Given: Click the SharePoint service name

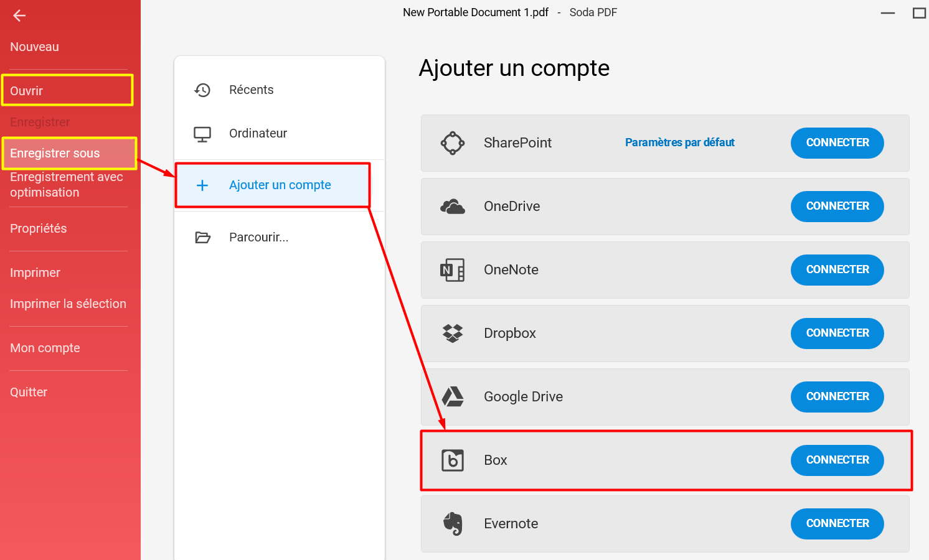Looking at the screenshot, I should click(518, 143).
